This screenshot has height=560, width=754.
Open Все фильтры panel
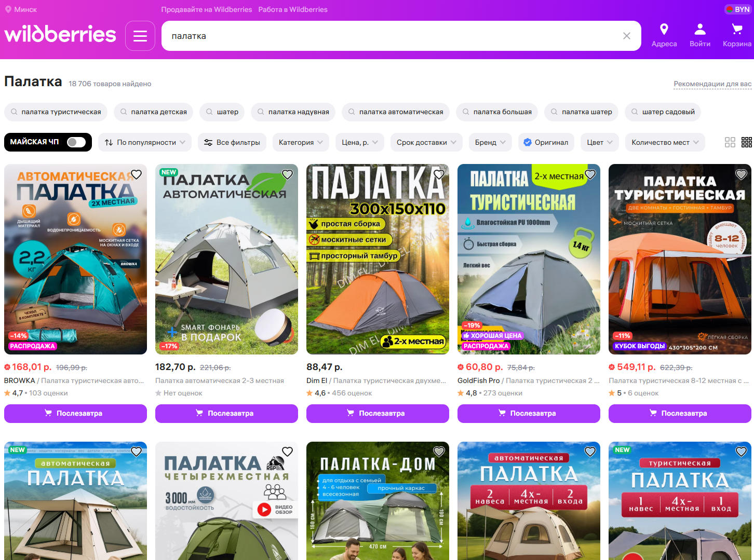click(232, 142)
